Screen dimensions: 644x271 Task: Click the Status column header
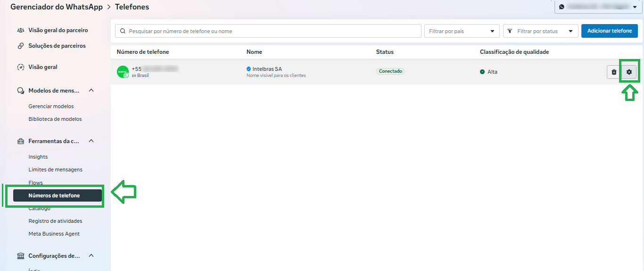click(x=385, y=52)
